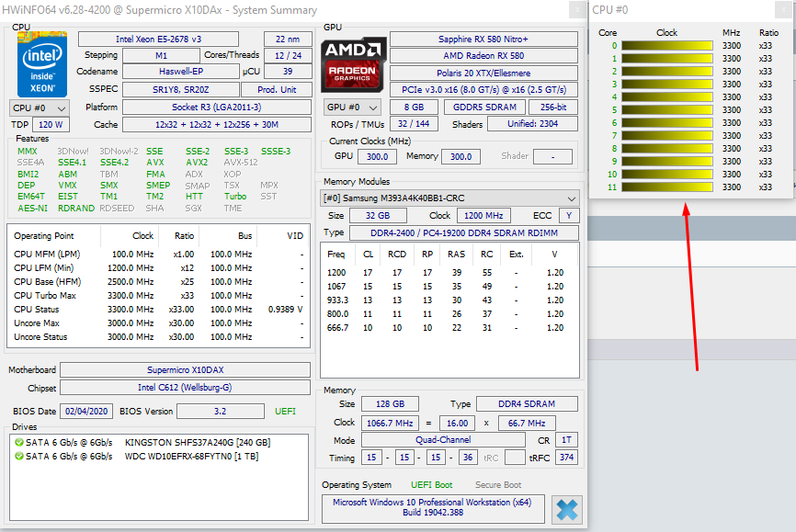
Task: Click the memory size 128 GB field
Action: 390,404
